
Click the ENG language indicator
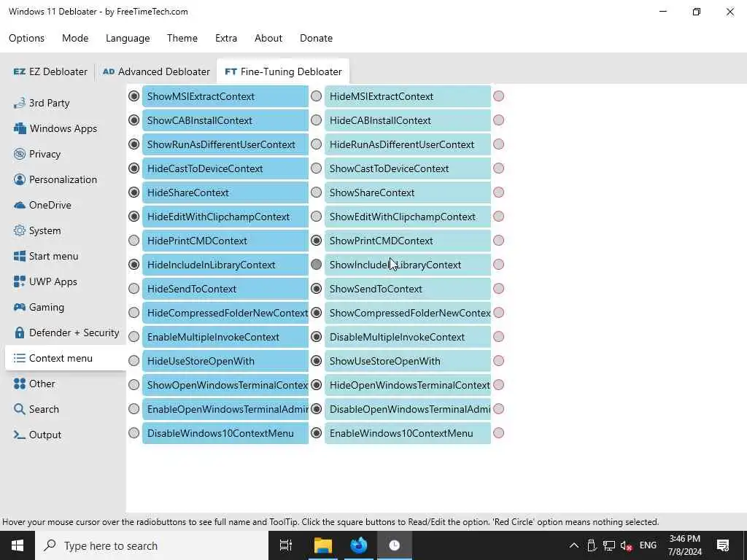point(648,545)
